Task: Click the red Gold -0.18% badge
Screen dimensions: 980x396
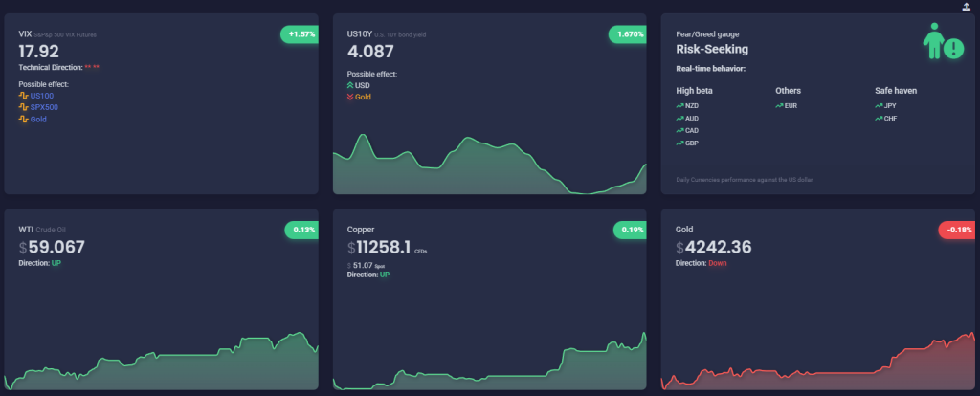Action: [x=958, y=230]
